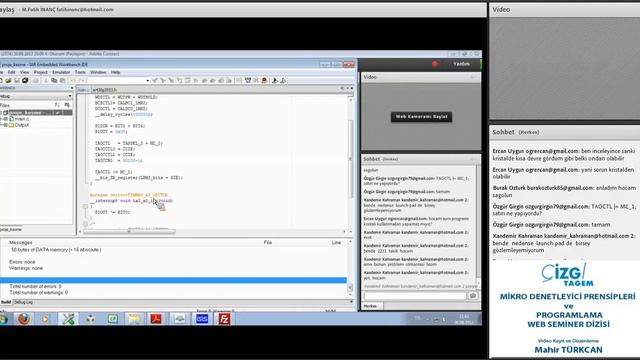Screen dimensions: 640x360
Task: Open the Emulator menu
Action: 61,72
